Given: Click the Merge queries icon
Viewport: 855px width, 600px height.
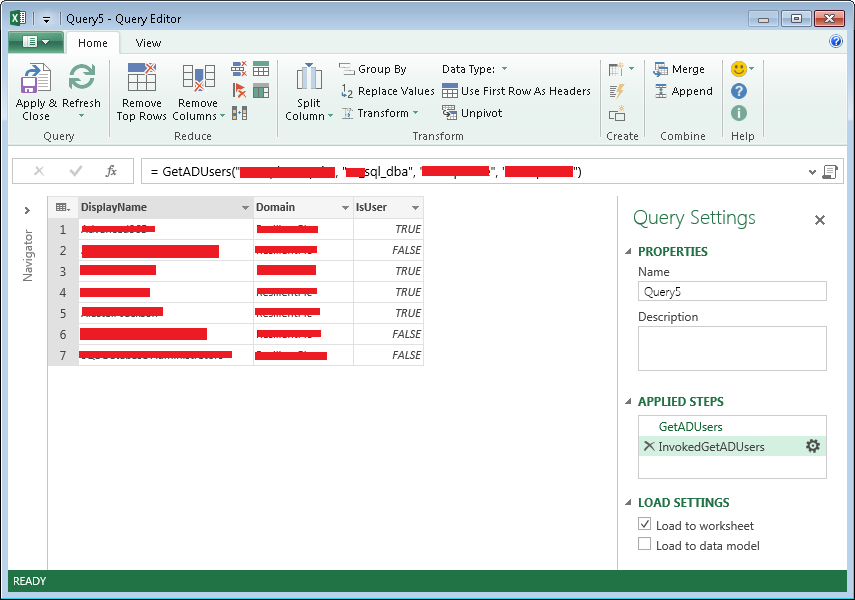Looking at the screenshot, I should (x=661, y=69).
